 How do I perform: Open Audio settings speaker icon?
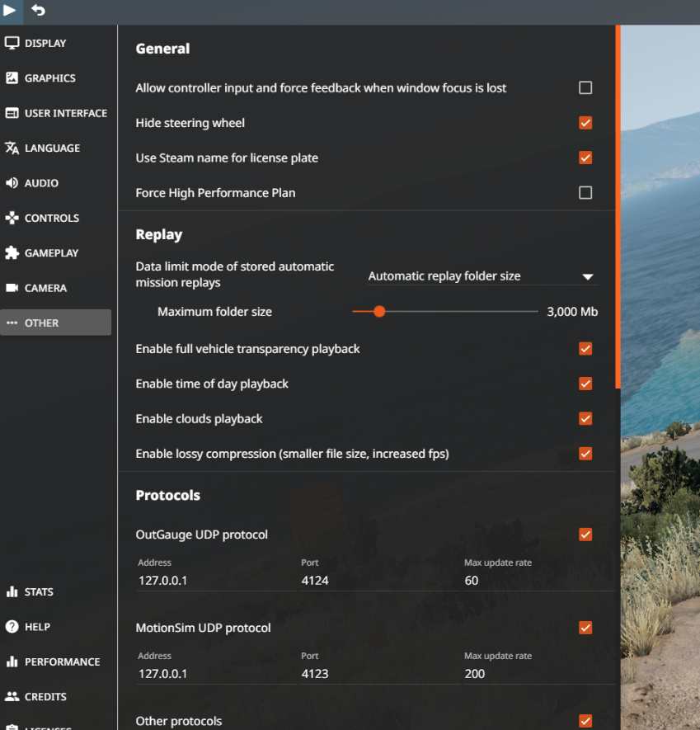pyautogui.click(x=12, y=183)
